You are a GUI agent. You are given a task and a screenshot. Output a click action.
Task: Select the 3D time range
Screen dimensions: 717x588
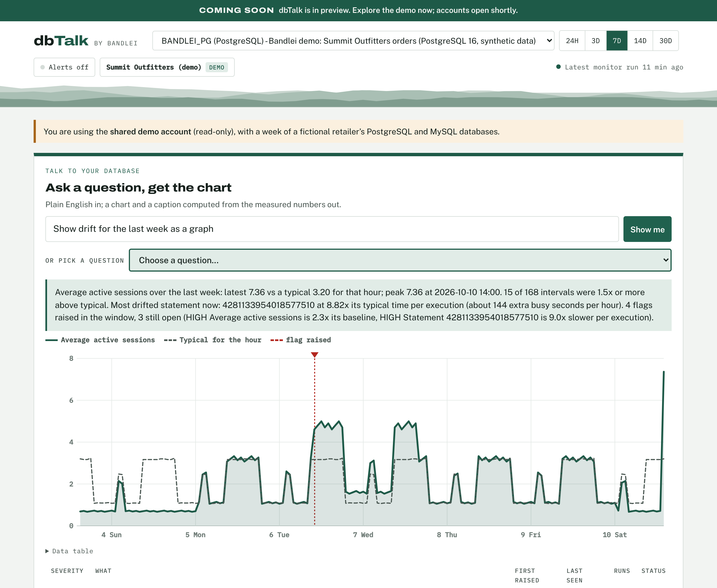(595, 41)
